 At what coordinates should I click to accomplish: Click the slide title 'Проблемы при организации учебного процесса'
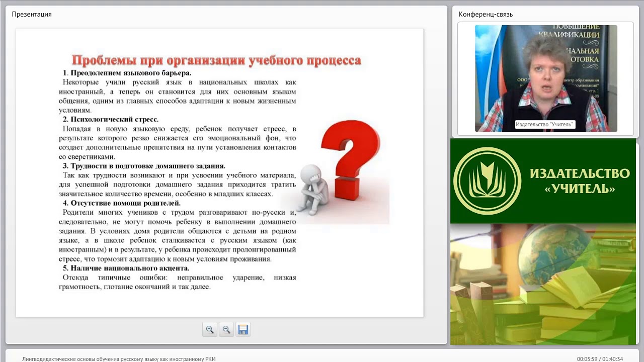tap(216, 60)
